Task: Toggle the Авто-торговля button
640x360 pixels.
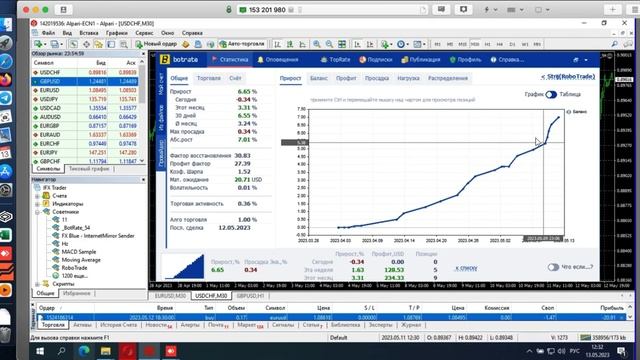Action: pos(242,44)
